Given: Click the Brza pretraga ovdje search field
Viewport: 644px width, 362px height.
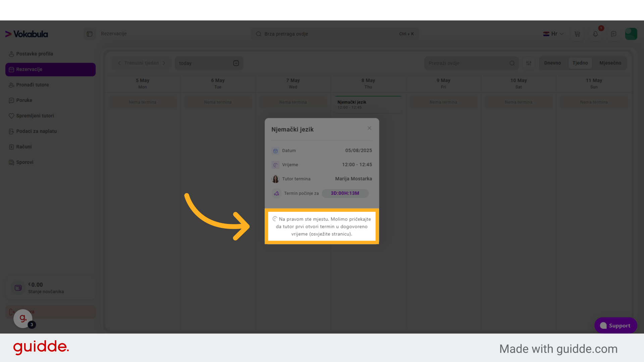Looking at the screenshot, I should coord(335,34).
